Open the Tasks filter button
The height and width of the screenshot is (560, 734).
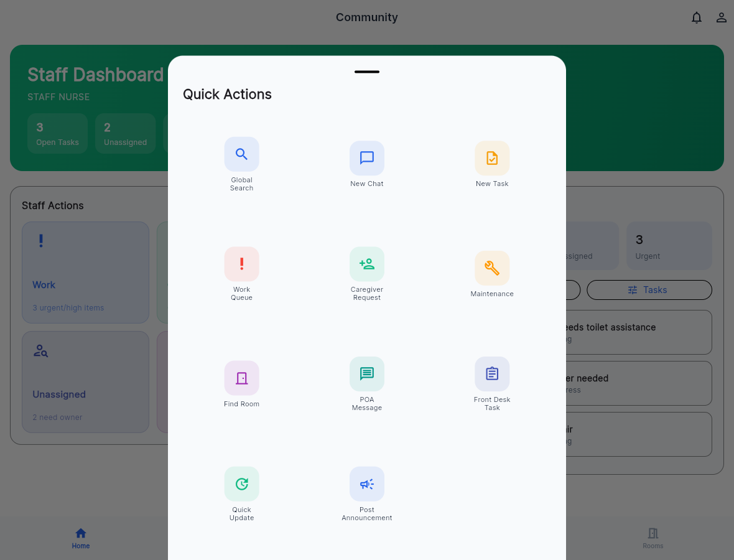point(649,289)
